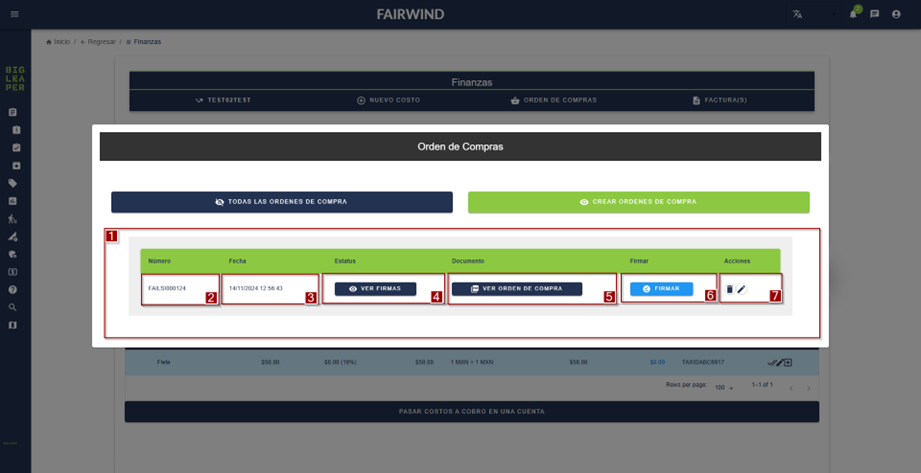
Task: Click the Regresar breadcrumb link
Action: [x=98, y=42]
